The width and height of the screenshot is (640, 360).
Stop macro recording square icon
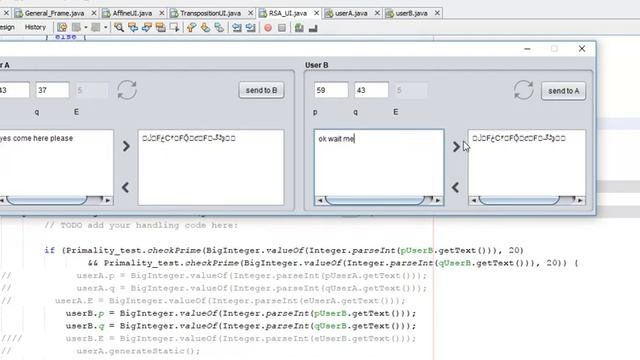pyautogui.click(x=282, y=28)
